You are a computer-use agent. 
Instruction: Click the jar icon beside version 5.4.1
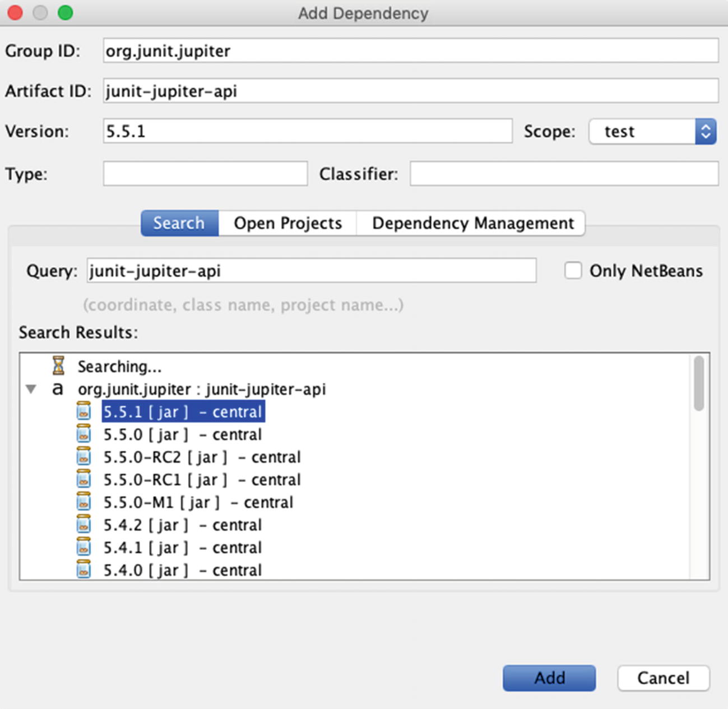coord(84,548)
